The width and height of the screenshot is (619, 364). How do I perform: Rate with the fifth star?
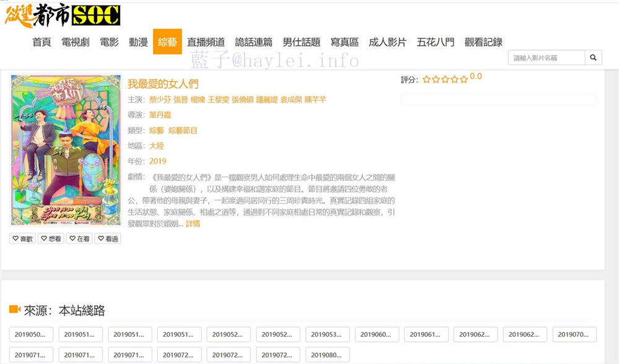[x=464, y=79]
